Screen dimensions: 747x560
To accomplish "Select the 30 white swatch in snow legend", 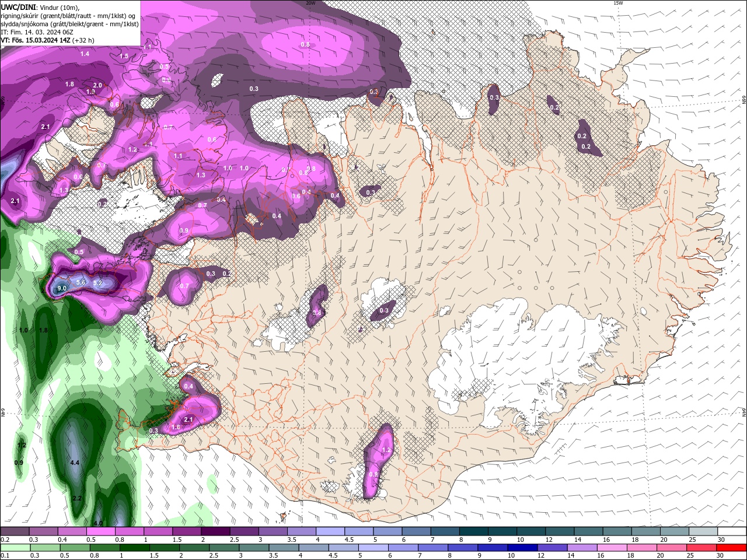I will [x=732, y=531].
